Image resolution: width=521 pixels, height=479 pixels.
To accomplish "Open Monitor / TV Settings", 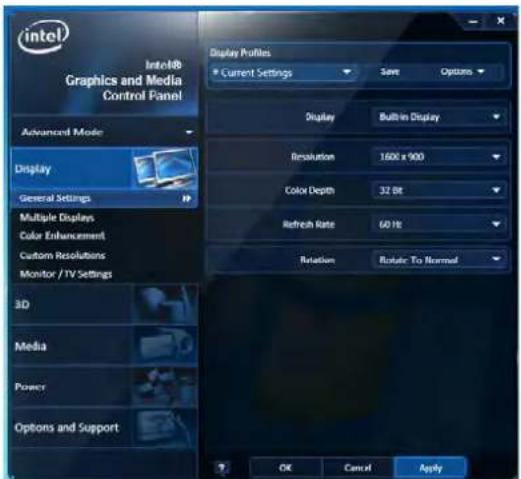I will pos(66,274).
